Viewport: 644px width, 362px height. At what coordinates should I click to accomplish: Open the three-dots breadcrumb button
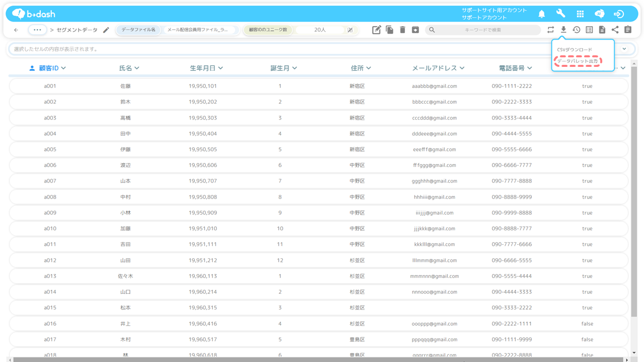click(37, 30)
